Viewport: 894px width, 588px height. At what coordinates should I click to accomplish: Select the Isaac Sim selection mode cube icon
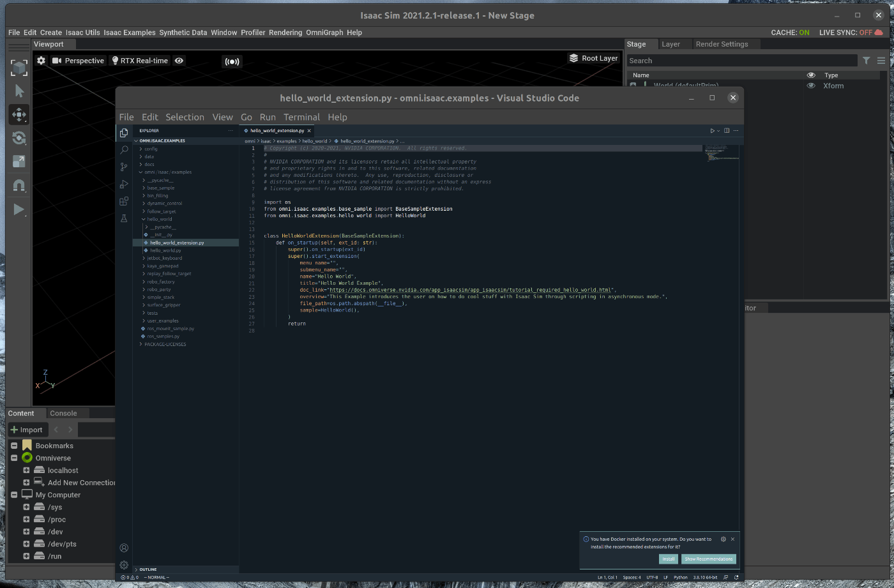tap(19, 68)
